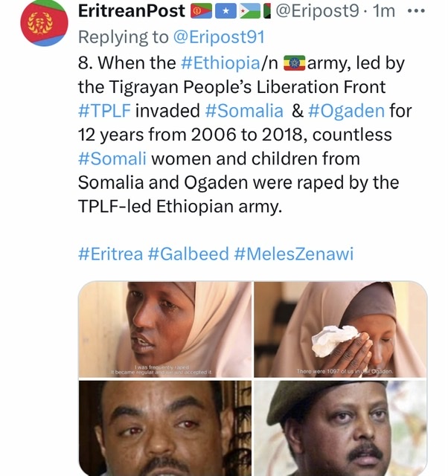The height and width of the screenshot is (476, 448).
Task: Open the photo of man in military beret
Action: pos(340,428)
